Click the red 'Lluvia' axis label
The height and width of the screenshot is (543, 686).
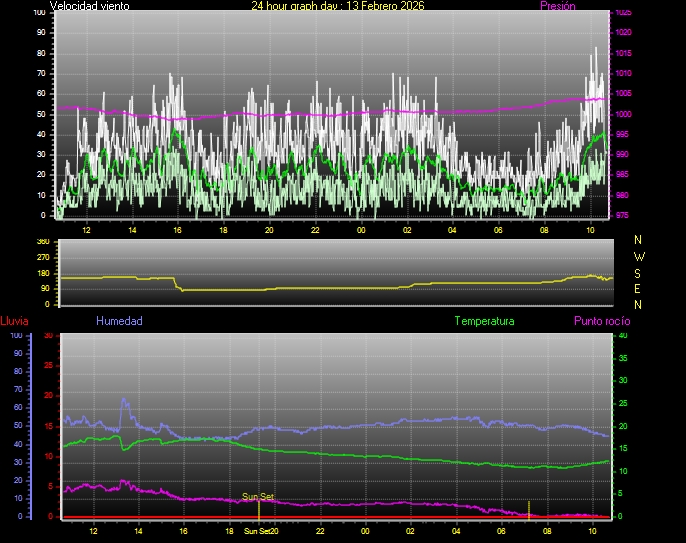coord(14,321)
